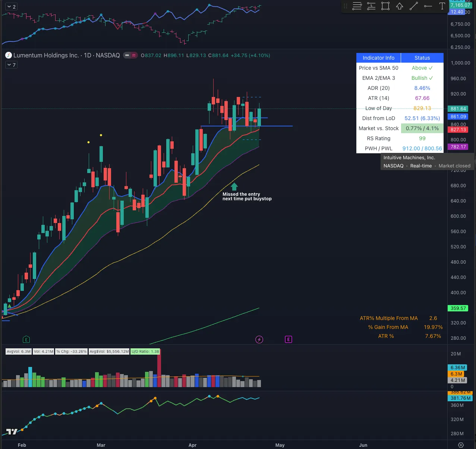476x449 pixels.
Task: Click the 881.64 current price label
Action: click(x=458, y=109)
